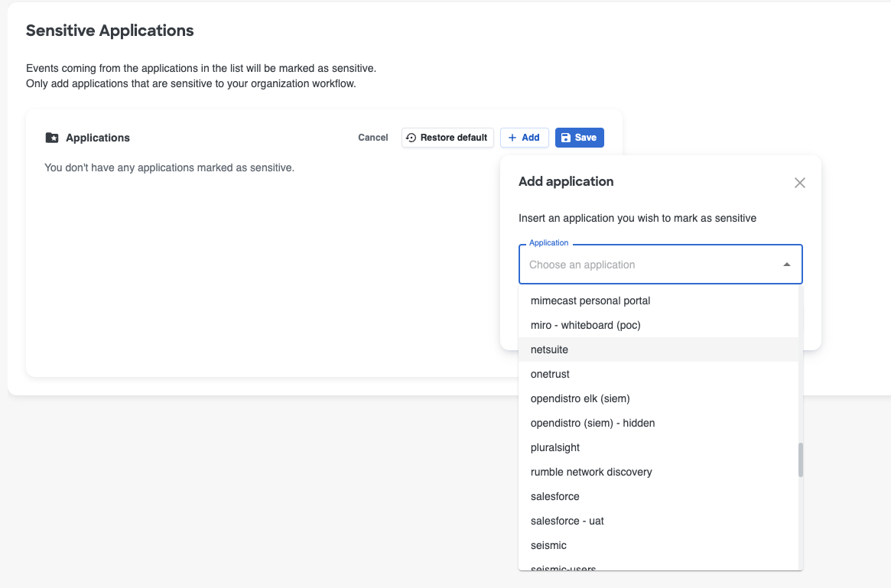Choose rumble network discovery option
The image size is (891, 588).
pyautogui.click(x=590, y=472)
